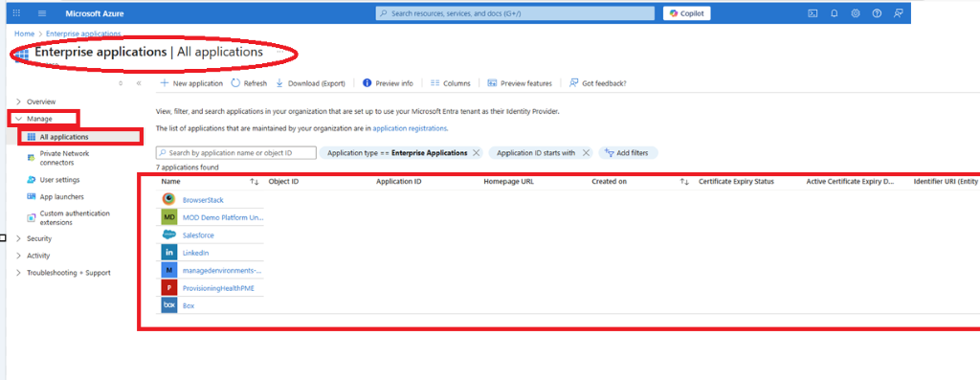Expand Troubleshooting + Support section
Viewport: 980px width, 380px height.
[x=63, y=273]
